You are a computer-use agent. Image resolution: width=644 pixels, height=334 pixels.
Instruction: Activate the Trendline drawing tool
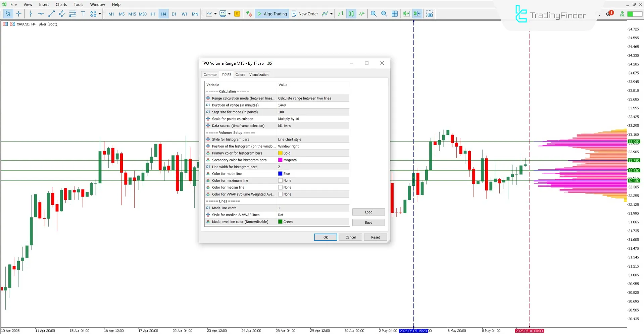pos(51,14)
